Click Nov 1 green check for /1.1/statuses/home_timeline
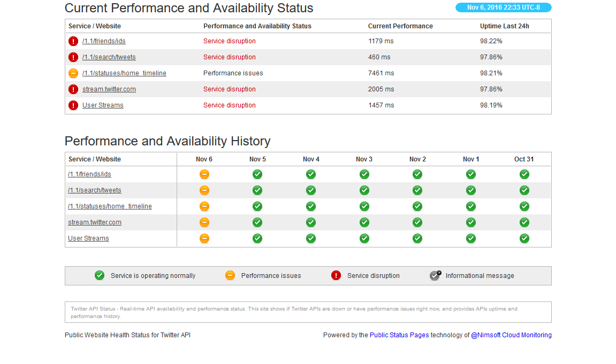 (470, 206)
